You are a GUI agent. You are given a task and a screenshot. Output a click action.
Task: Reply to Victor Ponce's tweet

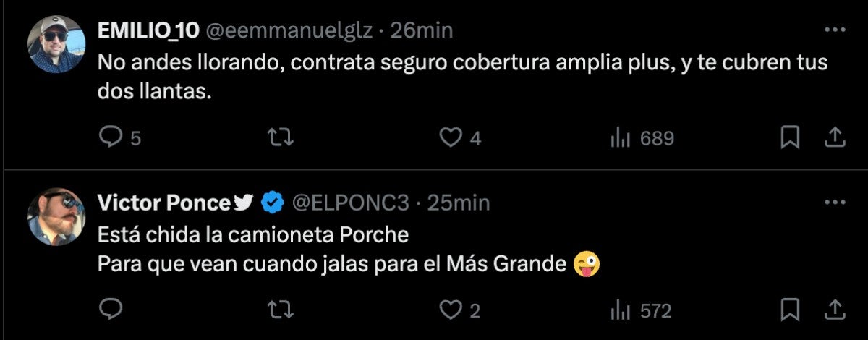coord(110,310)
